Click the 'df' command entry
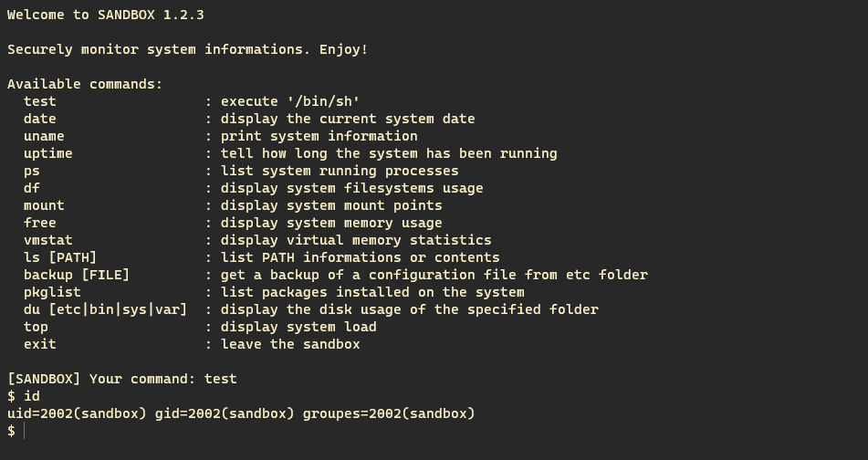 [32, 188]
